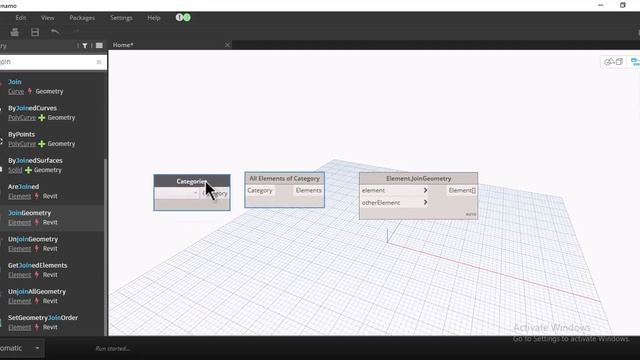Click the red action icon under SetGeometryJoinOrder

coord(37,327)
